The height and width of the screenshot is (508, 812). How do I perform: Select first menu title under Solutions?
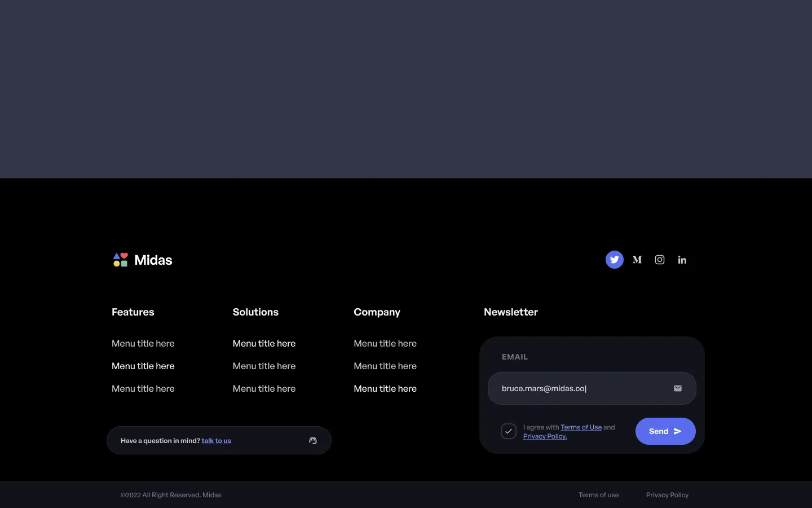[x=264, y=343]
